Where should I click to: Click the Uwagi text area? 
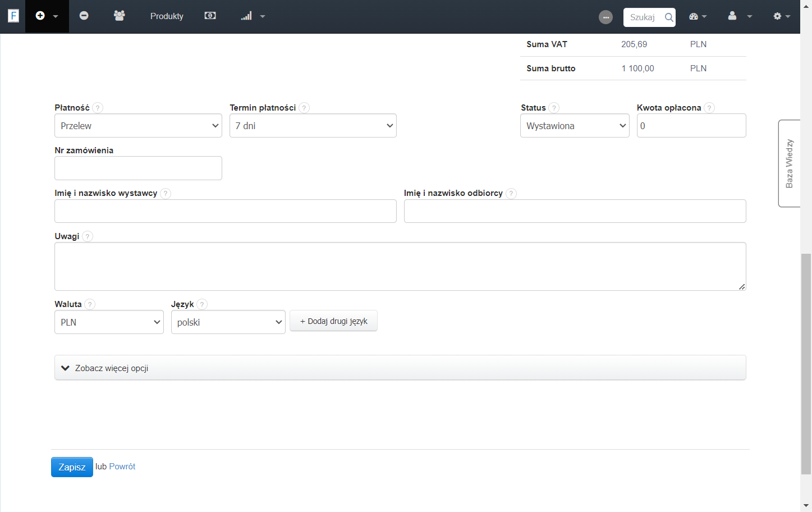tap(400, 266)
